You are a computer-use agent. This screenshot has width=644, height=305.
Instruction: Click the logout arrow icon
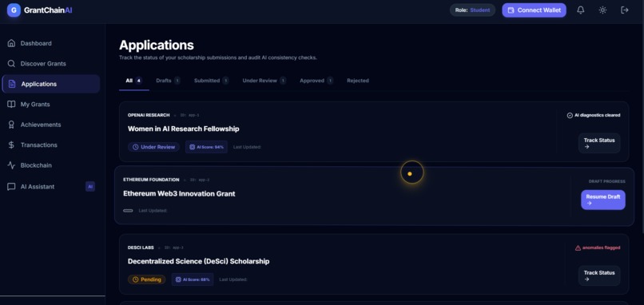click(625, 10)
